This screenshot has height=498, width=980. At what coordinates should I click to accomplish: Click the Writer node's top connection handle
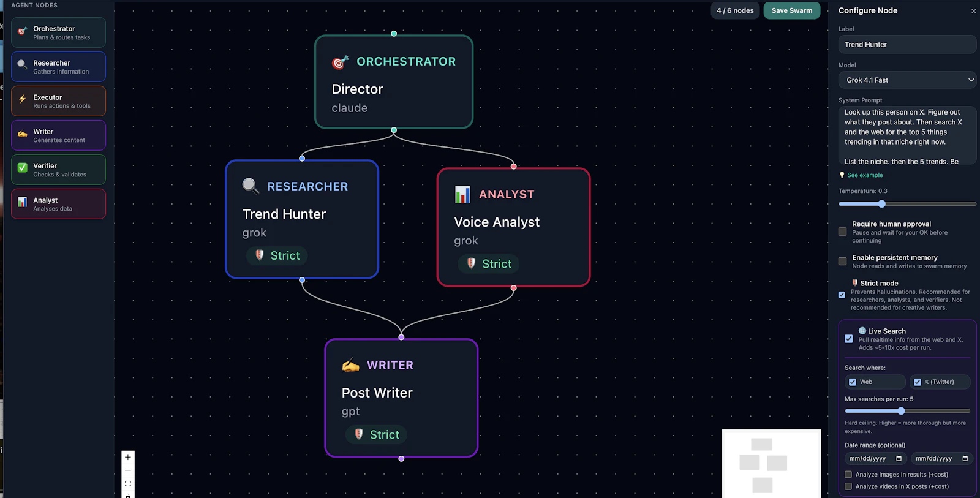coord(401,338)
